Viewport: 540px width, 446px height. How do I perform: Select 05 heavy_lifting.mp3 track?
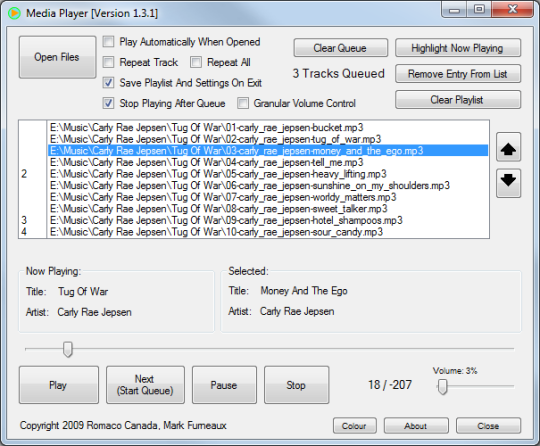coord(268,174)
